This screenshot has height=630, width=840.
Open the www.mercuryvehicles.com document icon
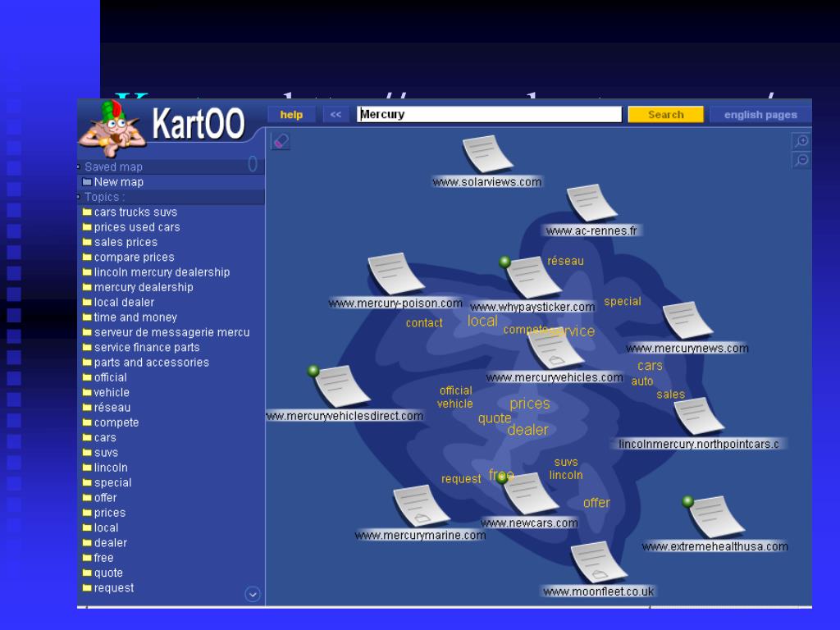(x=556, y=349)
